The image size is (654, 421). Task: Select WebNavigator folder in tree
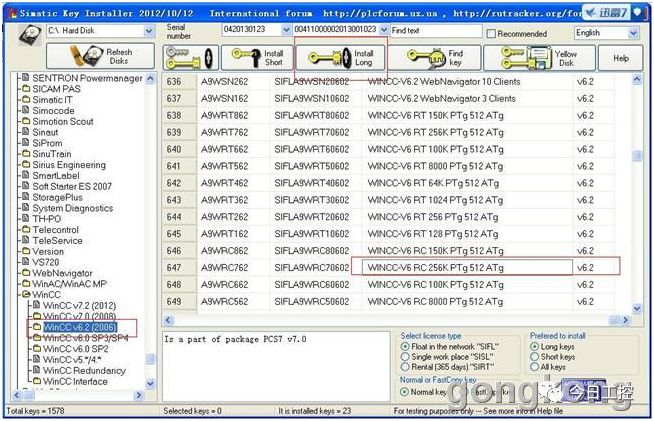(x=62, y=273)
